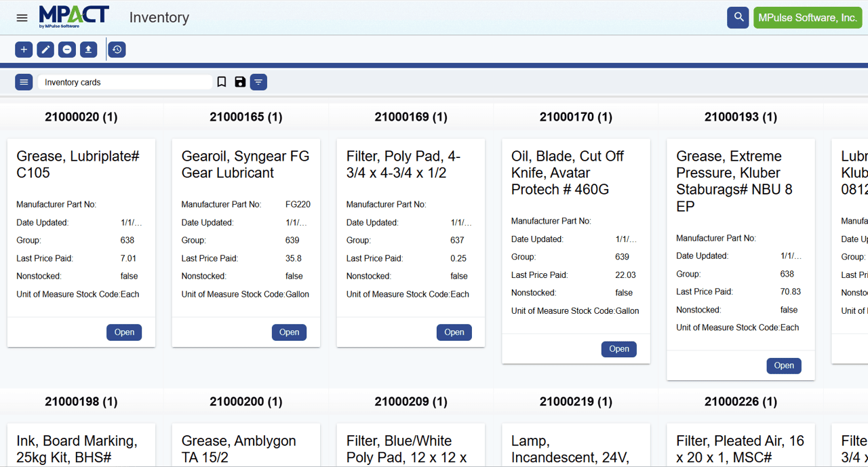Select group header 21000169 (1)
Image resolution: width=868 pixels, height=467 pixels.
[411, 117]
